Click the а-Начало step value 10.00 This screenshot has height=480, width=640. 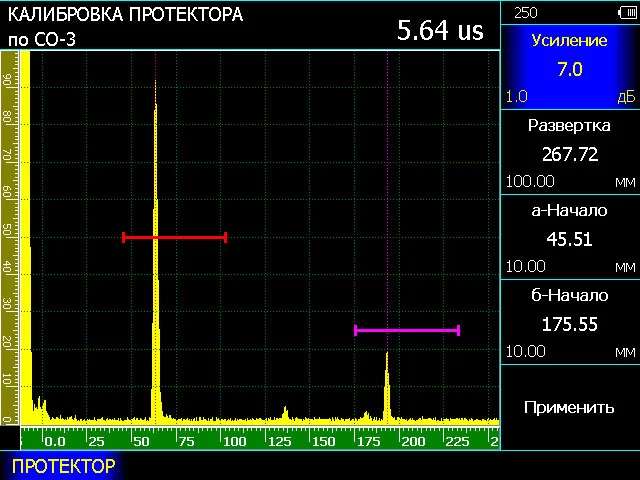click(x=525, y=267)
